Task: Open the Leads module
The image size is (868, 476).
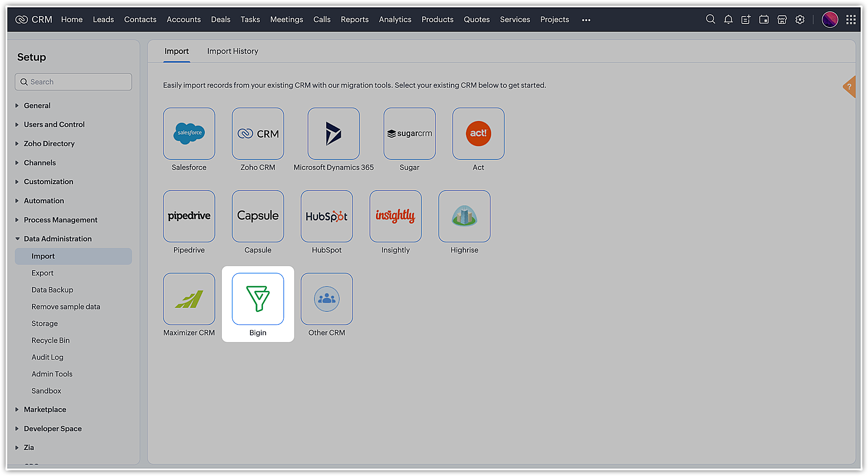Action: (103, 20)
